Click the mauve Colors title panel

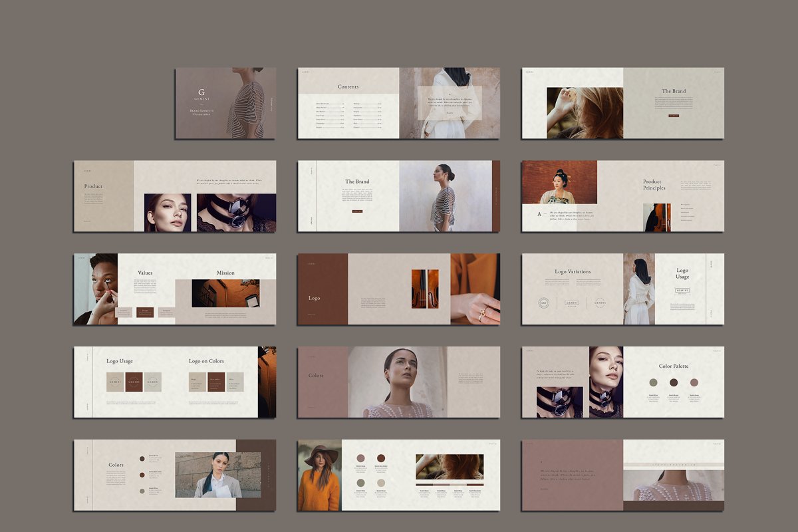click(x=323, y=382)
